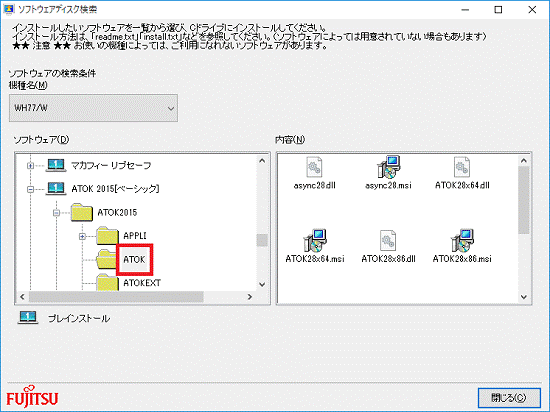Select the ATOK28x86.msi installer icon
The image size is (550, 412).
tap(462, 241)
